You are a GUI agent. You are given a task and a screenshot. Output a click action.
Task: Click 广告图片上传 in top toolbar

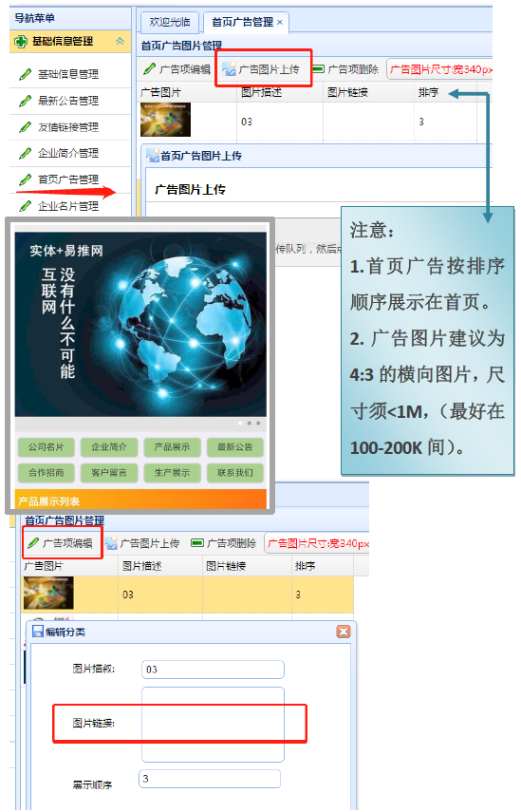261,69
